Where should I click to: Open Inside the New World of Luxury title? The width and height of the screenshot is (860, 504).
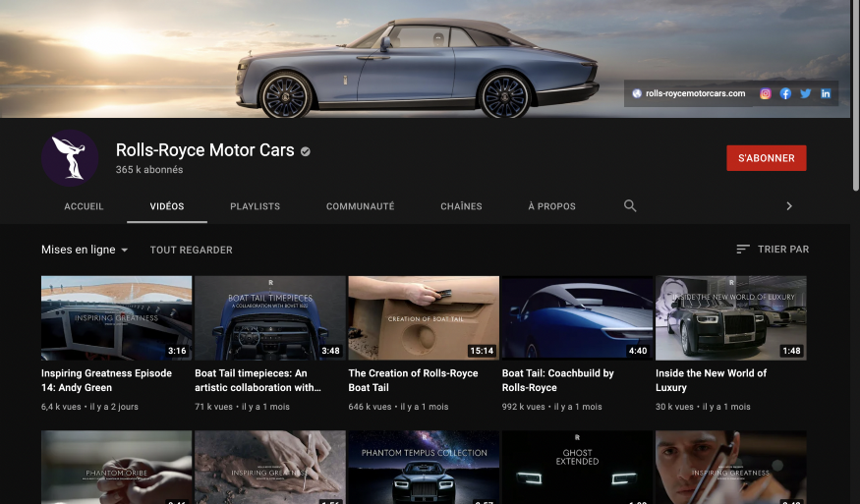point(711,380)
